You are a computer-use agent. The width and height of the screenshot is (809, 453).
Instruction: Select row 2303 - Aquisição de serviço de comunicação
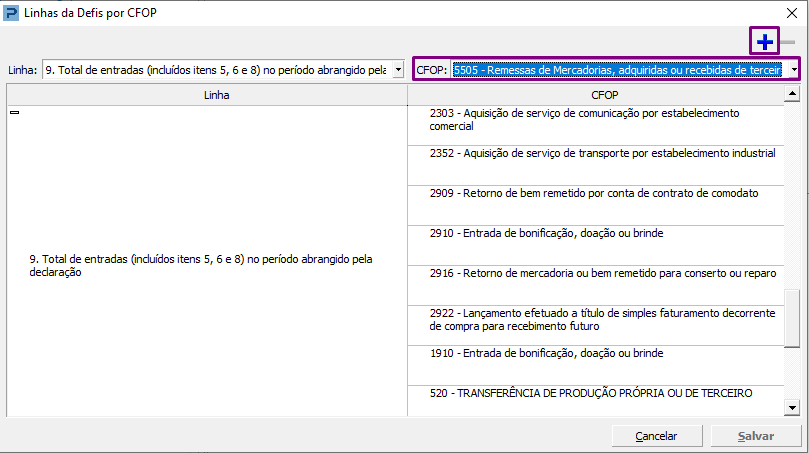(x=596, y=125)
